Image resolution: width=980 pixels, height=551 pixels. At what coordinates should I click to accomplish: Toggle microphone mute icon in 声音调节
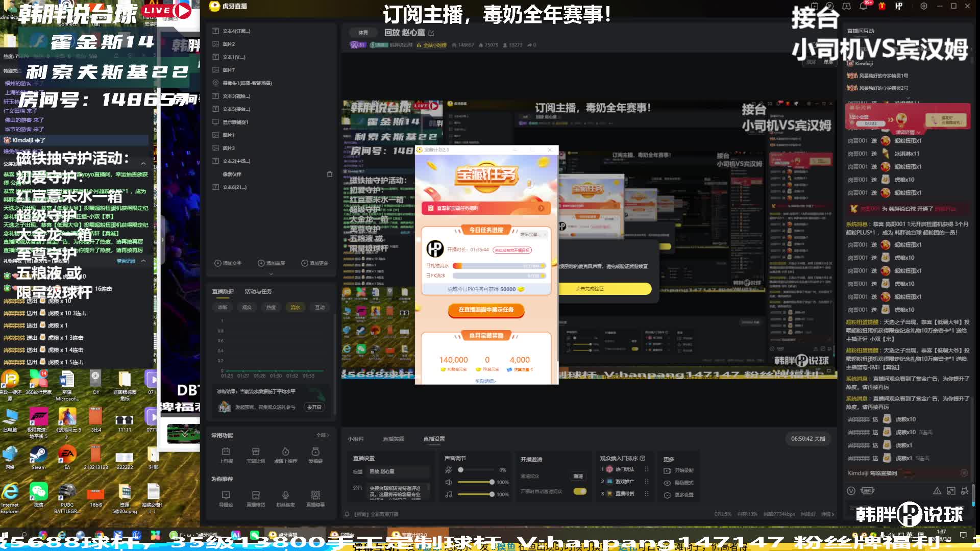[448, 470]
